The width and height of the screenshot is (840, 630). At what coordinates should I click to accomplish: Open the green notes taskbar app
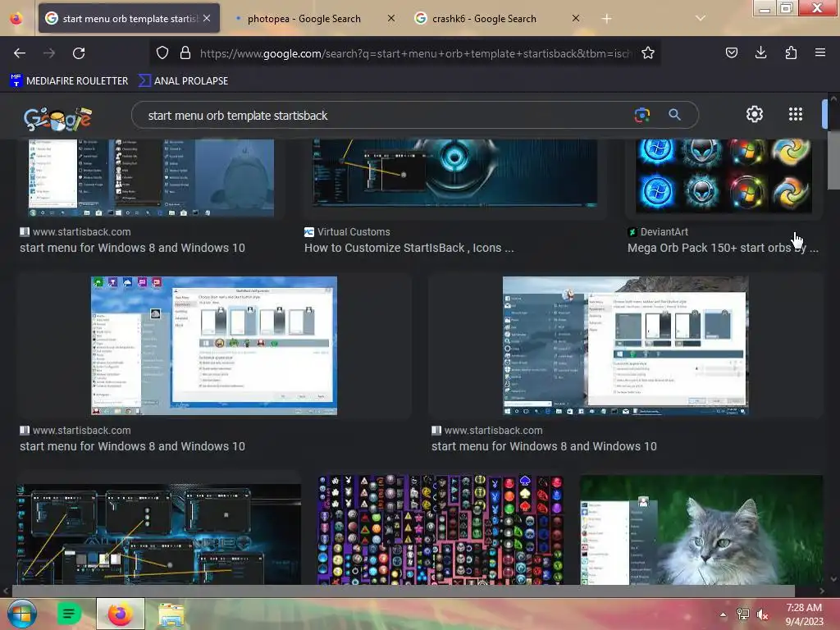[x=69, y=614]
